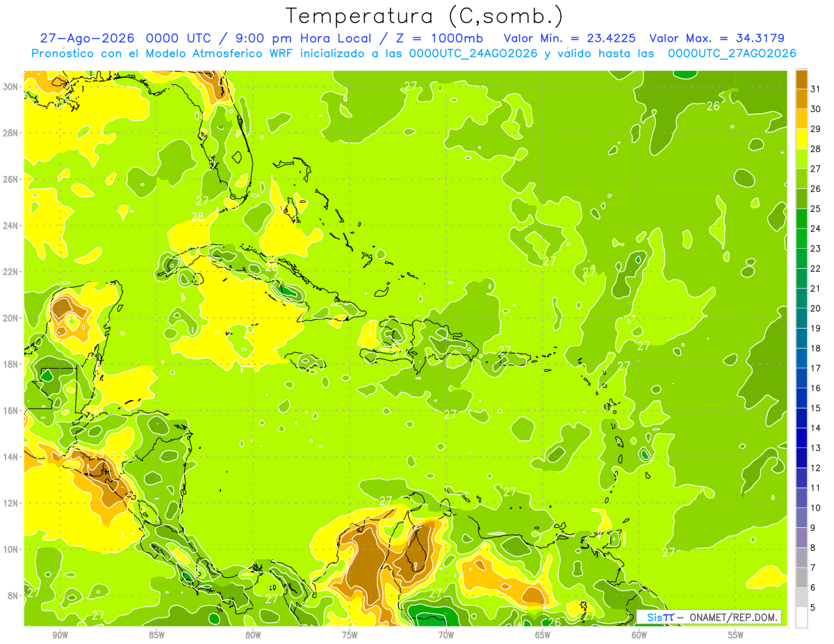Image resolution: width=834 pixels, height=644 pixels.
Task: Click legend value 10 on the color scale
Action: click(816, 507)
